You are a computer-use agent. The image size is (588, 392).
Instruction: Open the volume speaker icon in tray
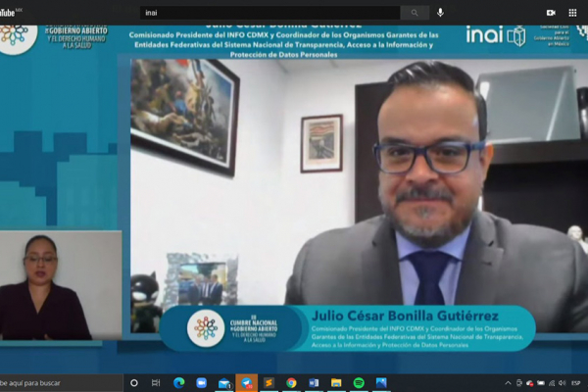click(562, 383)
